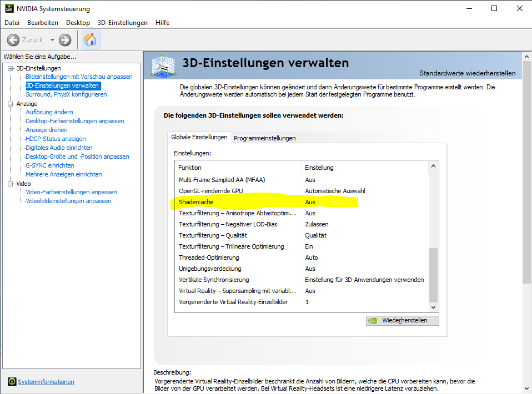Click Funktion column header

coord(239,168)
